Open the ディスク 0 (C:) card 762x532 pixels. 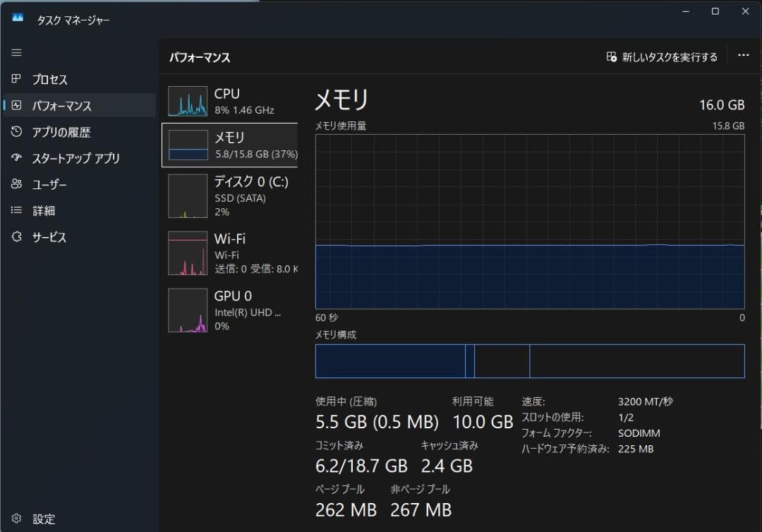[x=231, y=195]
